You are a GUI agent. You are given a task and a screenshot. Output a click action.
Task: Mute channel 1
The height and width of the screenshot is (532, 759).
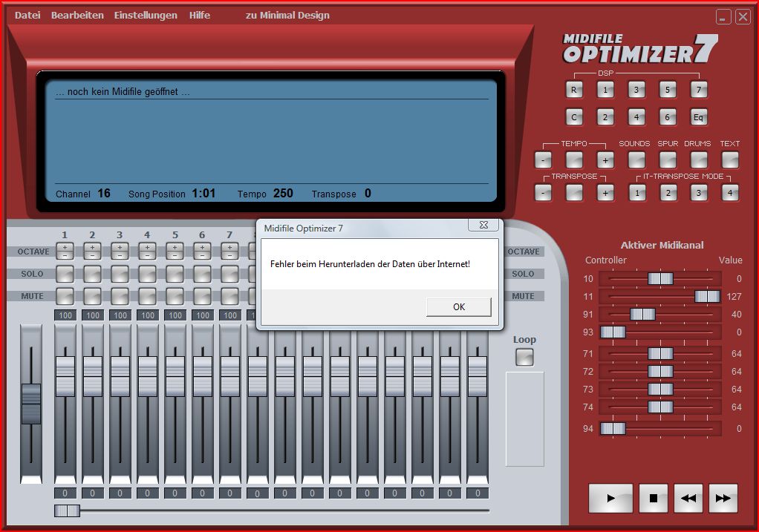pos(65,296)
